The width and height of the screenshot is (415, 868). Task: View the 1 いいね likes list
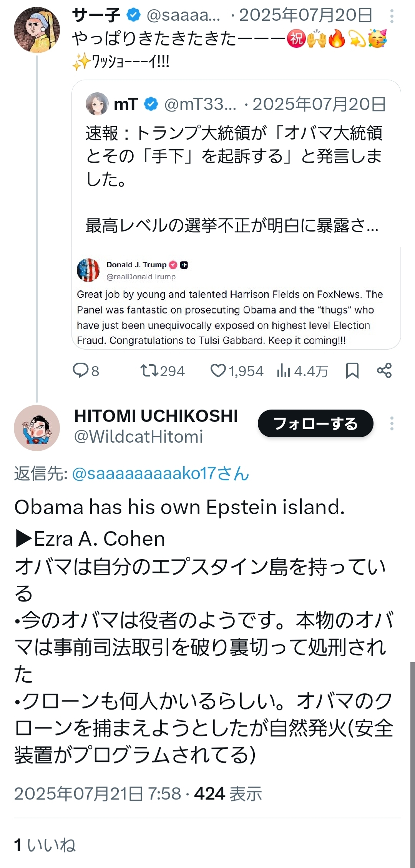pos(45,845)
